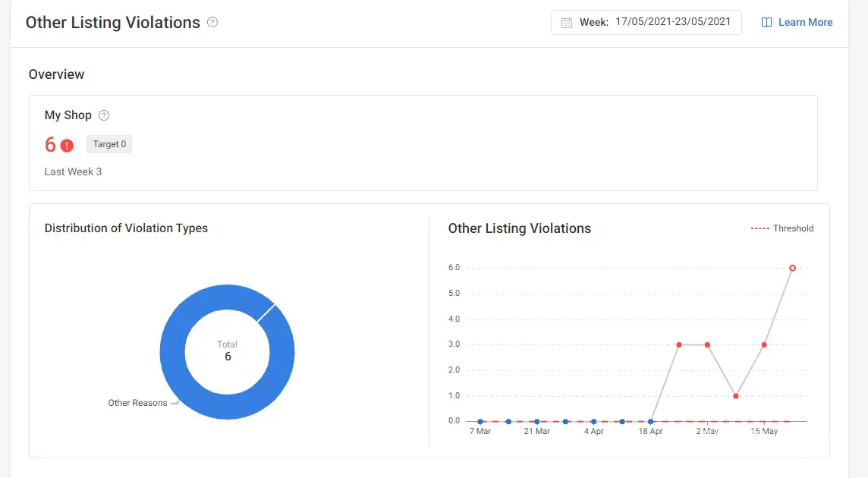This screenshot has height=478, width=868.
Task: Click the 18 Apr blue data point
Action: coord(651,421)
